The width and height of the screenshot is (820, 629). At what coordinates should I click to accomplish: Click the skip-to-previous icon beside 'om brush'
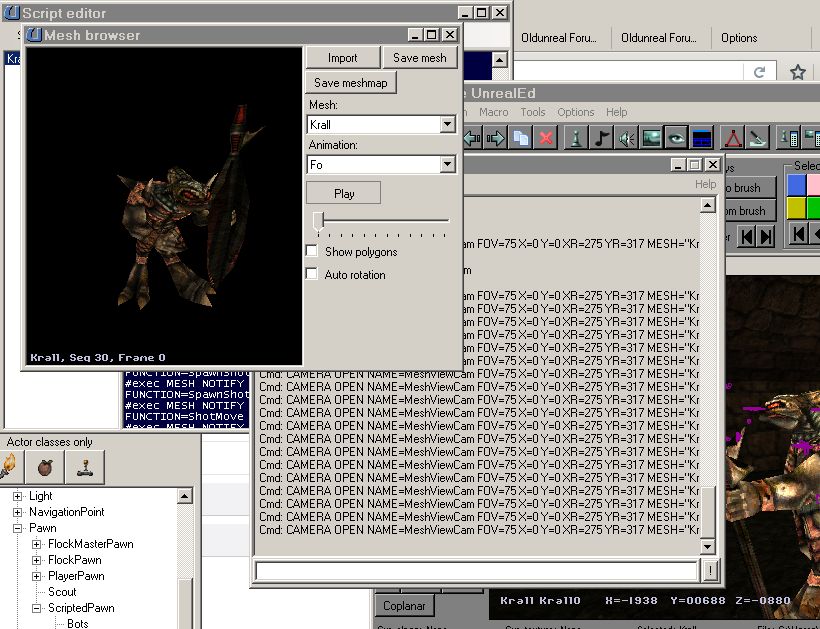(747, 237)
